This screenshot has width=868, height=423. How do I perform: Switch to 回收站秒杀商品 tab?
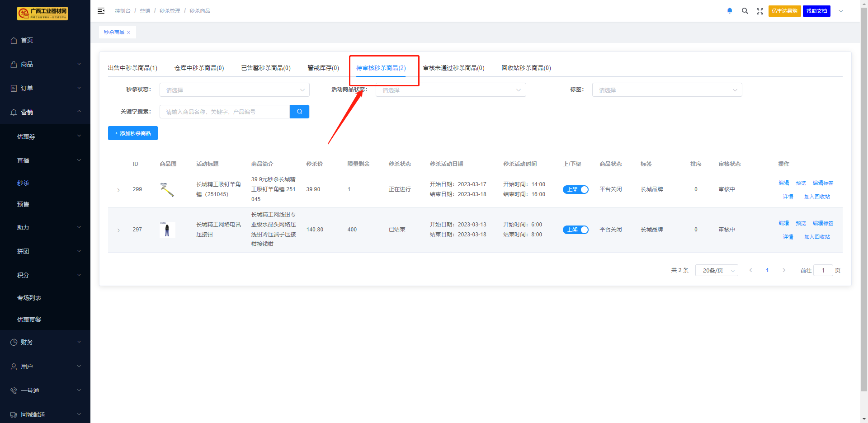(526, 68)
